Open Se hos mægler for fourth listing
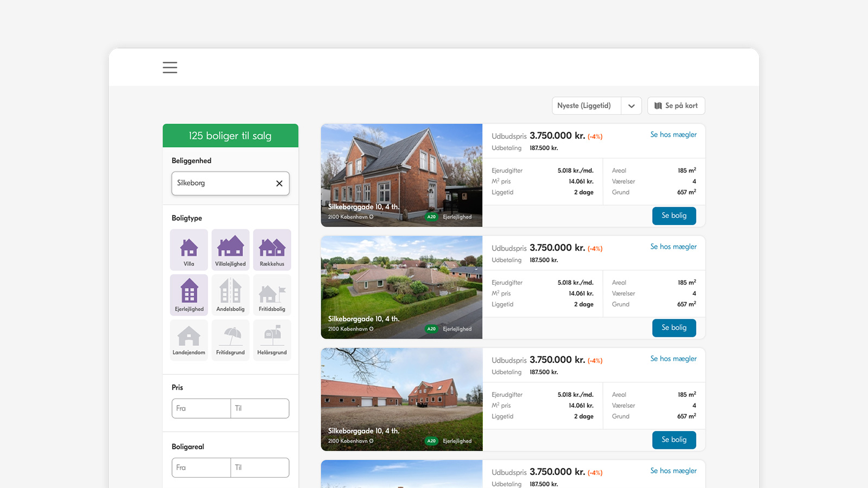868x488 pixels. pyautogui.click(x=673, y=471)
